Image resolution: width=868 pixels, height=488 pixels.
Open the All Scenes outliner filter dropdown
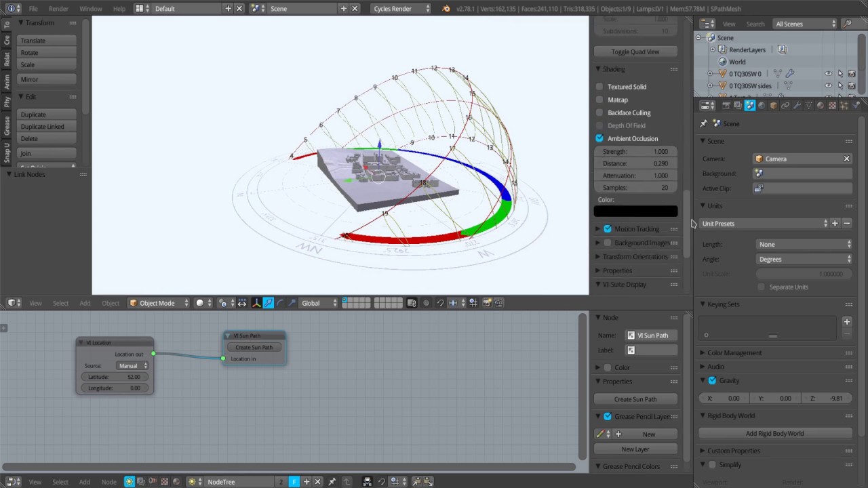805,24
